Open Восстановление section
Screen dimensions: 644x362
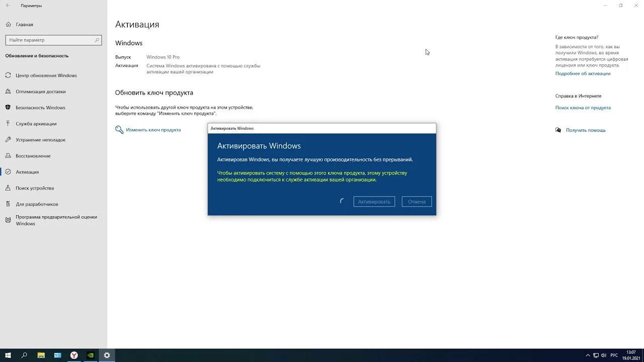tap(33, 156)
